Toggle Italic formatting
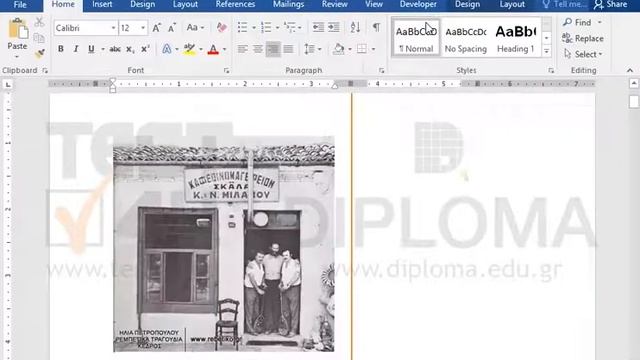 pos(76,49)
